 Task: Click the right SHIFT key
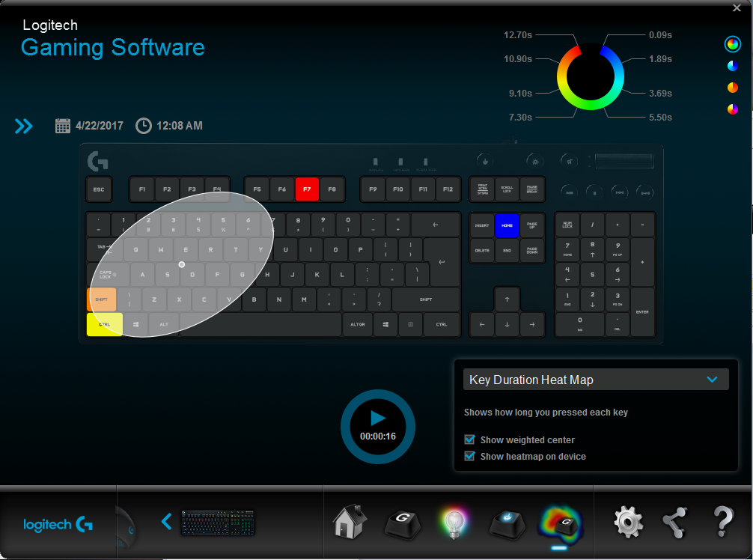[426, 299]
